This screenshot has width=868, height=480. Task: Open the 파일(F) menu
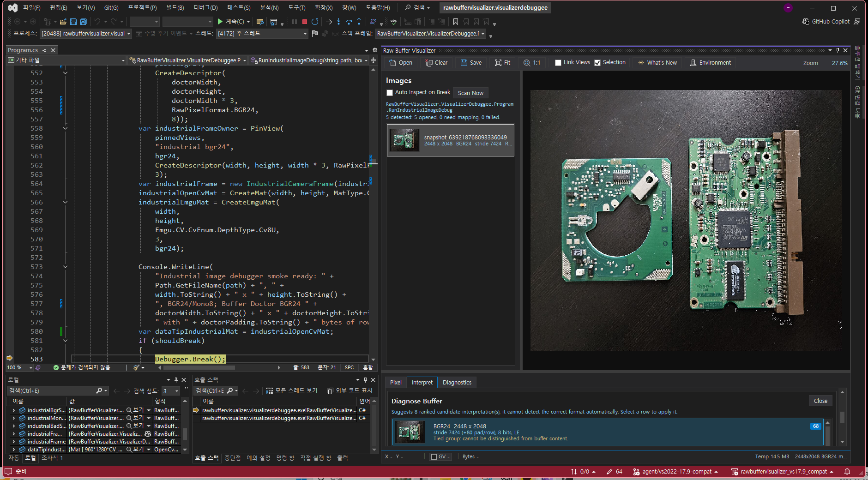pos(31,8)
